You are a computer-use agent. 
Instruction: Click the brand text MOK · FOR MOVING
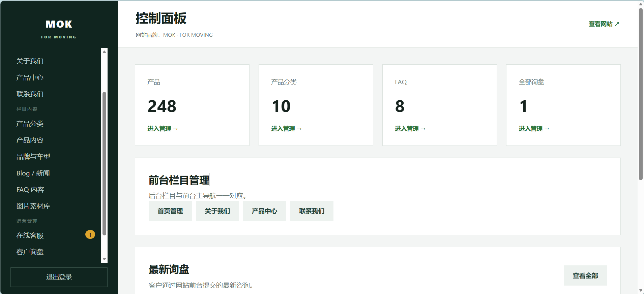188,35
